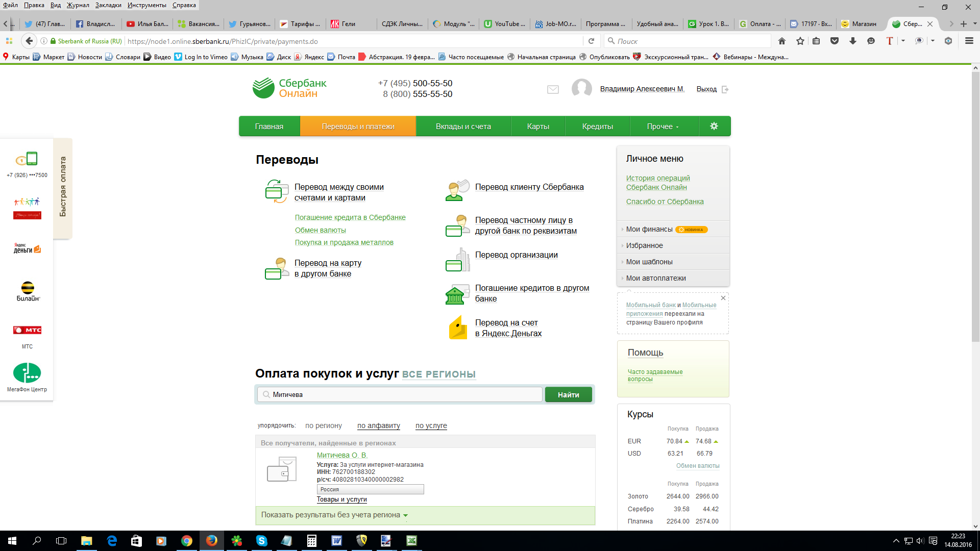980x551 pixels.
Task: Open the Кредиты tab
Action: pyautogui.click(x=597, y=127)
